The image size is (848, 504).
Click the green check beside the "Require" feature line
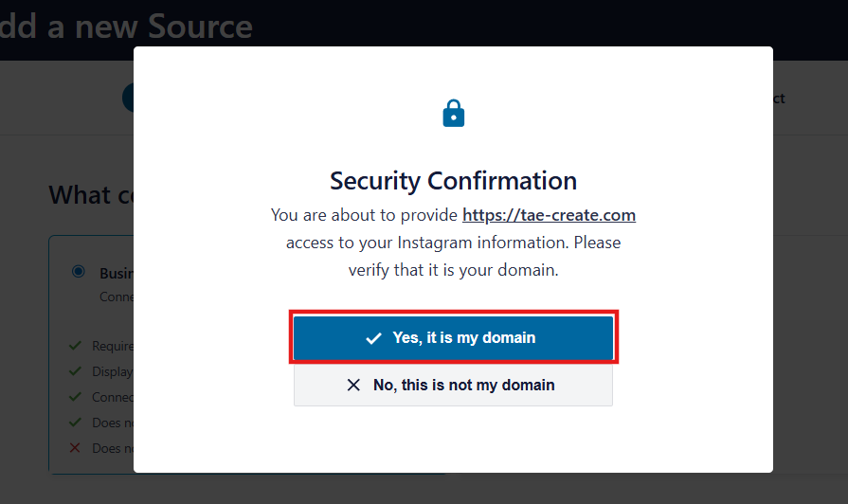(75, 346)
